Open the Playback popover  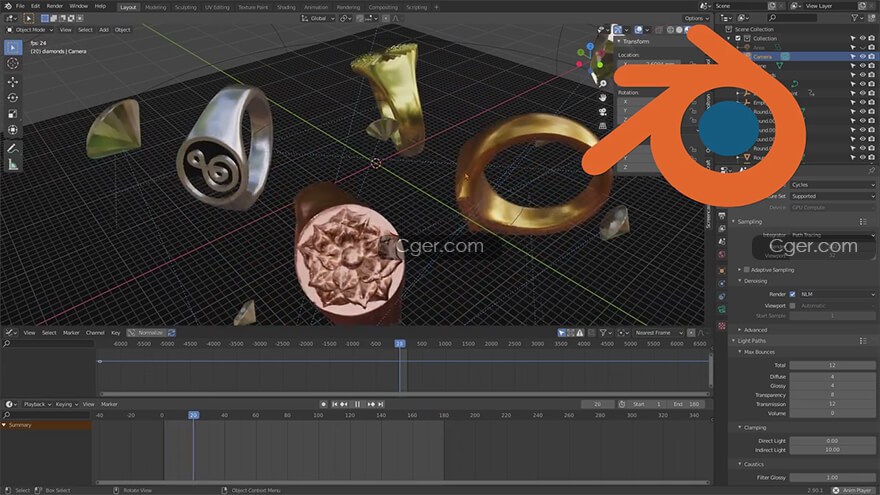(37, 404)
